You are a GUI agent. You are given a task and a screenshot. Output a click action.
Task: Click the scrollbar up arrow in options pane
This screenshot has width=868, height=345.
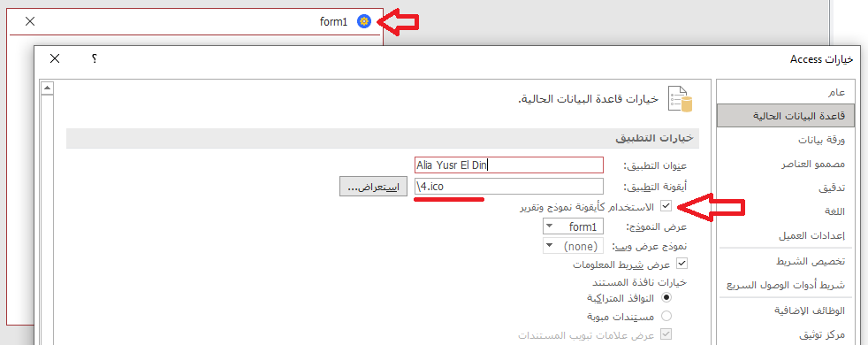click(47, 88)
